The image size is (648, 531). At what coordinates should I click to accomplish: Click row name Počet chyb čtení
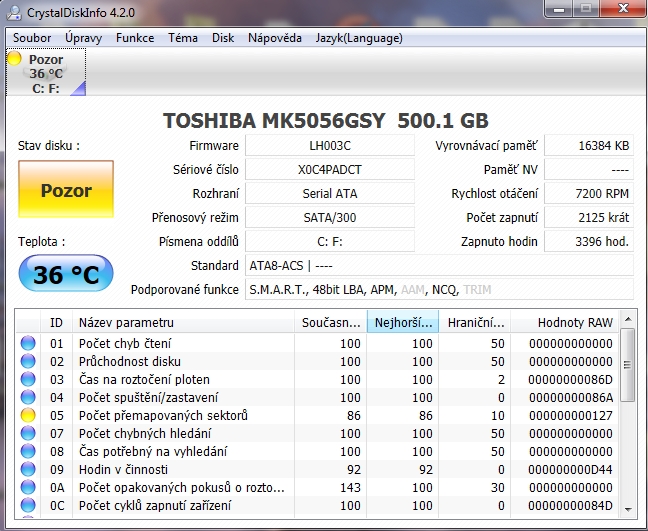125,343
